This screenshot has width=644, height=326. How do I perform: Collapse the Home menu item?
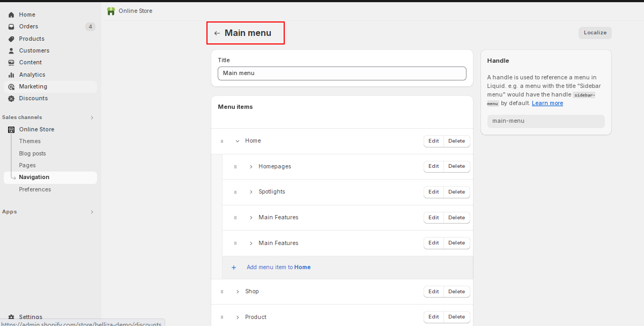pos(238,141)
